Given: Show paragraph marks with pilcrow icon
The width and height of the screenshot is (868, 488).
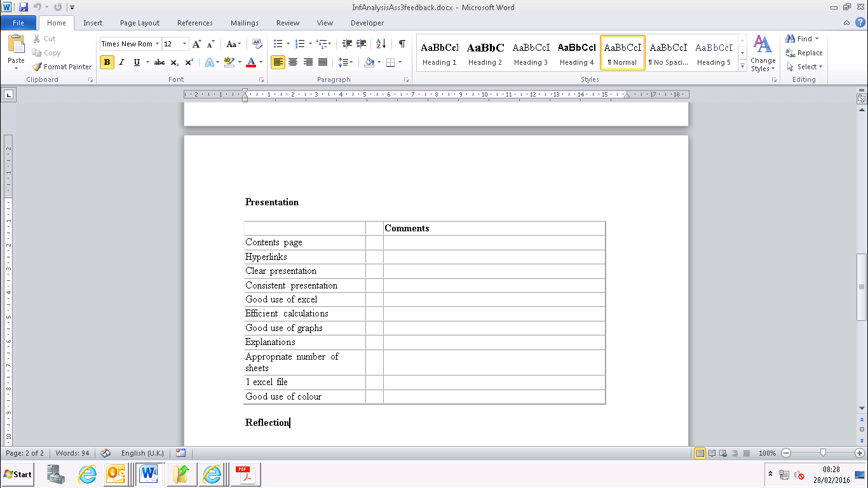Looking at the screenshot, I should point(402,44).
